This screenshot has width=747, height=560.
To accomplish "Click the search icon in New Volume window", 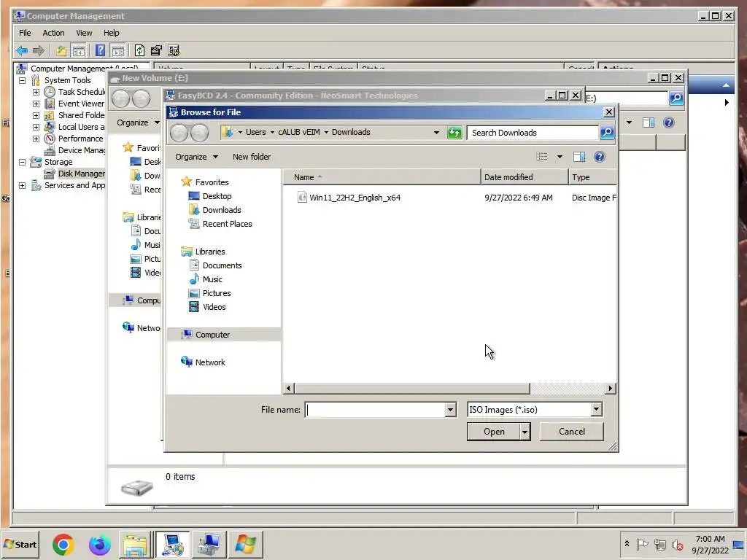I will tap(676, 98).
